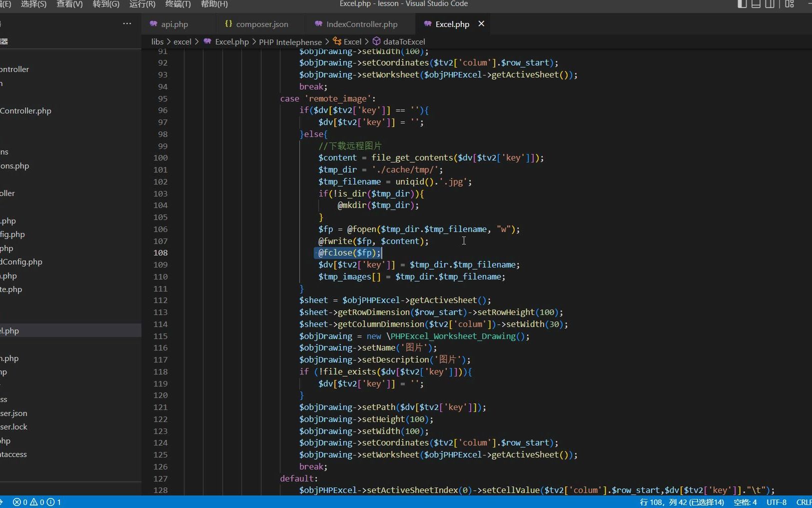The width and height of the screenshot is (812, 508).
Task: Open the 运行(R) menu
Action: coord(142,4)
